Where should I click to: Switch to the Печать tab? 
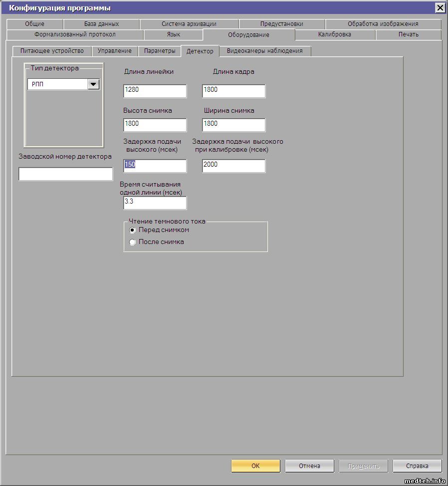pos(408,34)
